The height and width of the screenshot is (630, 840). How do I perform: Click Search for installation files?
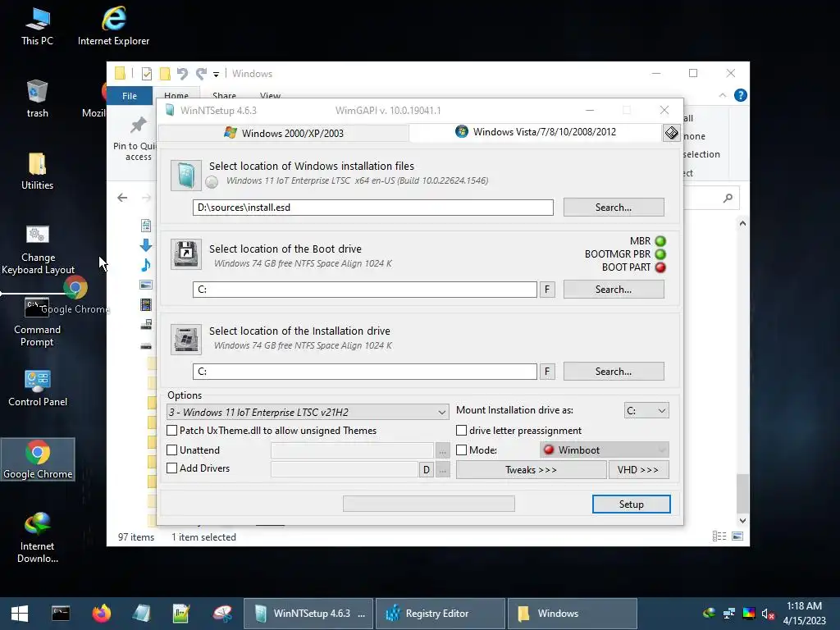pos(614,208)
